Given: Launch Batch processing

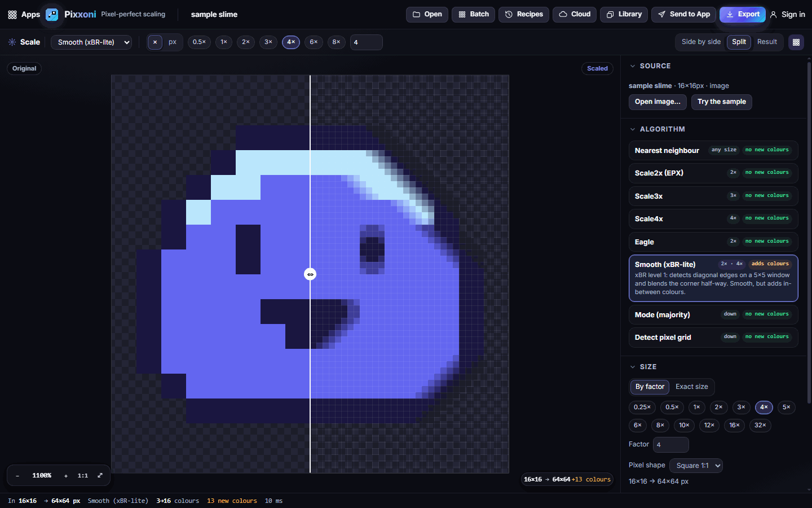Looking at the screenshot, I should point(474,14).
